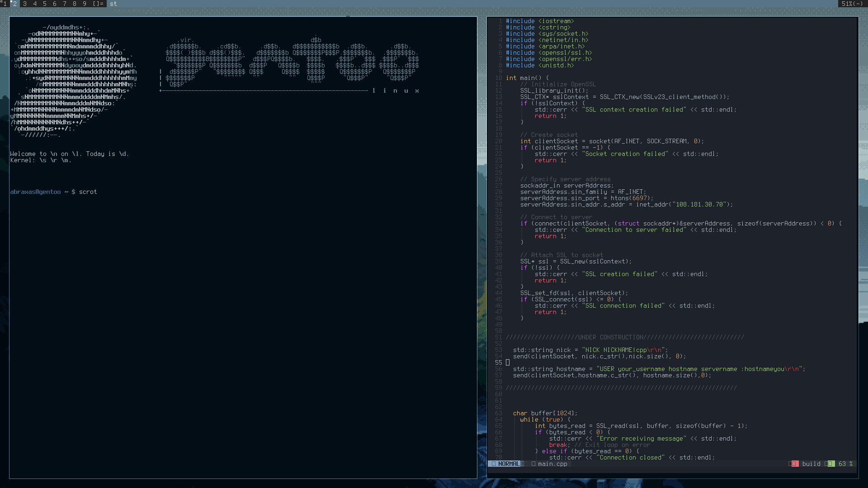Click the main.cpp filename in statusline
Image resolution: width=868 pixels, height=488 pixels.
(x=552, y=464)
